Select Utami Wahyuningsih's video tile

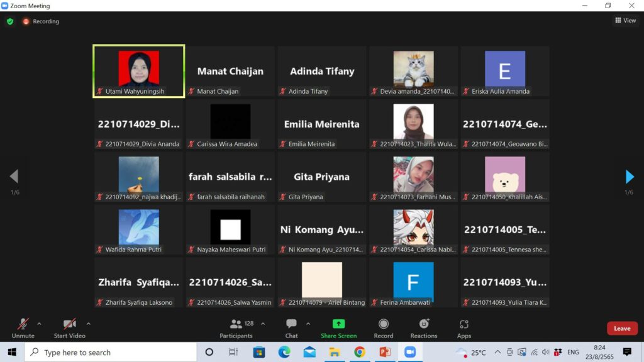tap(138, 71)
